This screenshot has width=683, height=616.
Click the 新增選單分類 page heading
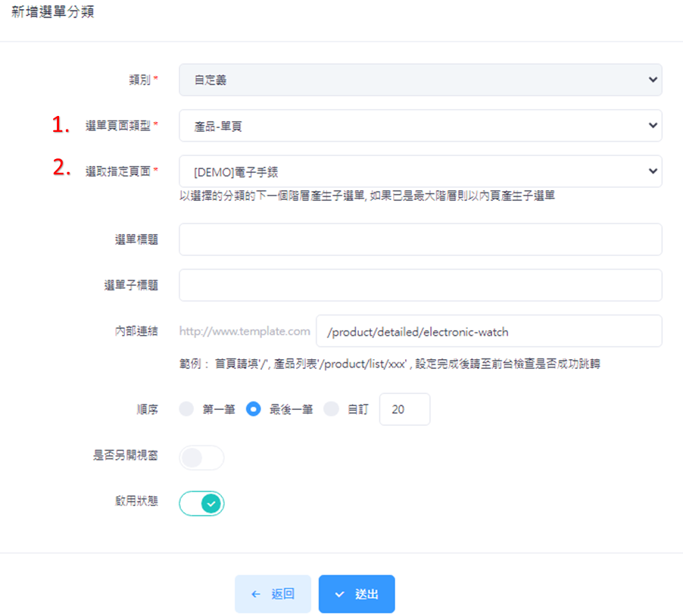(53, 13)
